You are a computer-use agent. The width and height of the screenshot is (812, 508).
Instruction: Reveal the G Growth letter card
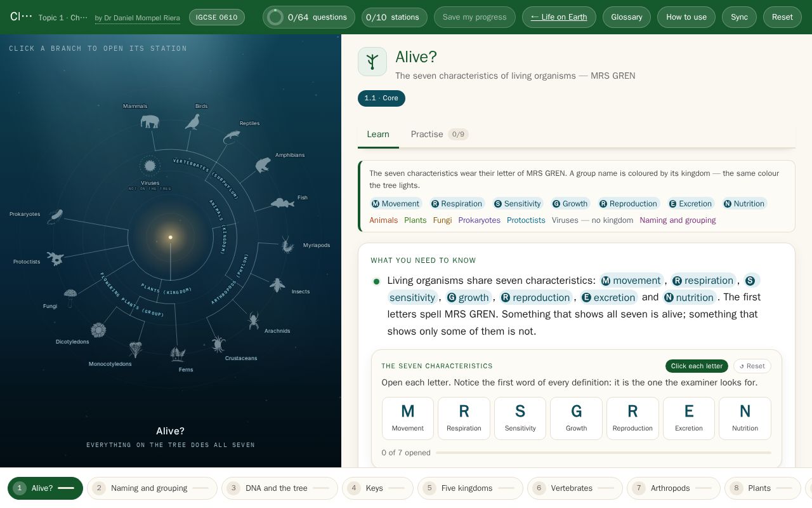coord(576,418)
